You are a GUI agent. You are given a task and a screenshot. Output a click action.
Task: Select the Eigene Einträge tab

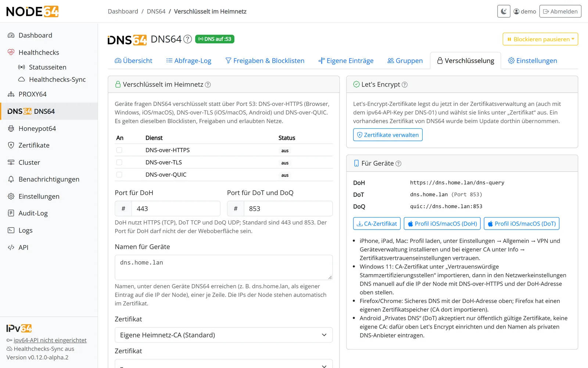coord(346,61)
